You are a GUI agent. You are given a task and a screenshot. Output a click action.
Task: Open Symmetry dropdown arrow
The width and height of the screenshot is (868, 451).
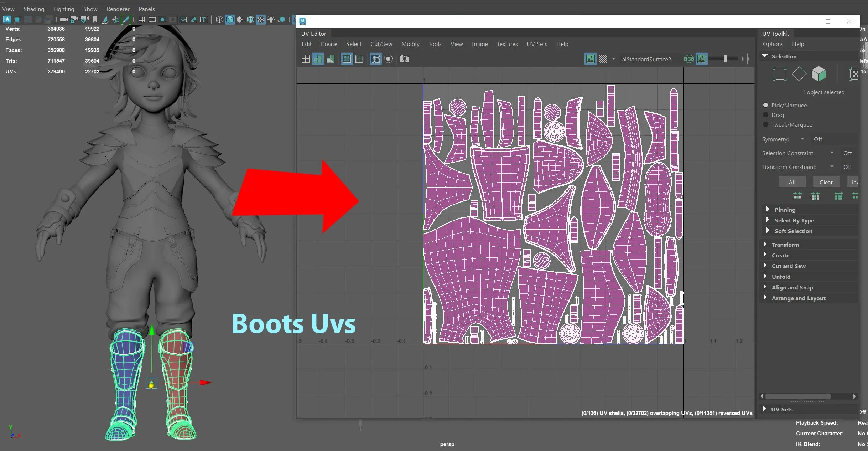pyautogui.click(x=802, y=139)
